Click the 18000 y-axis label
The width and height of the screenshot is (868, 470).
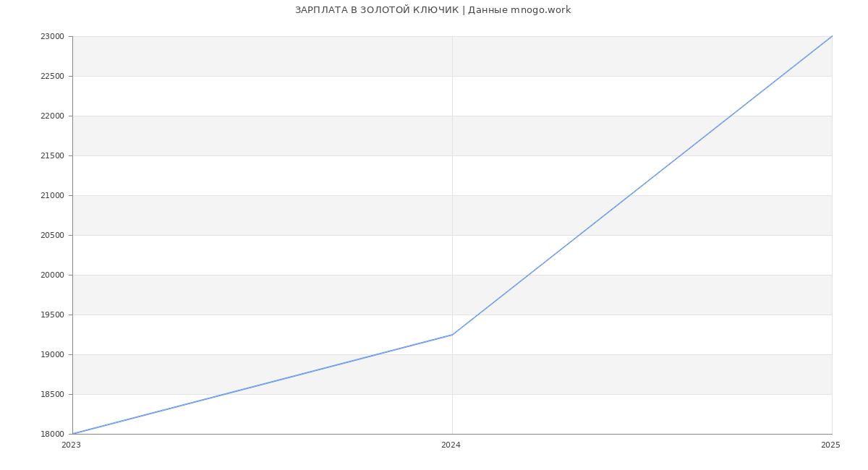coord(53,435)
